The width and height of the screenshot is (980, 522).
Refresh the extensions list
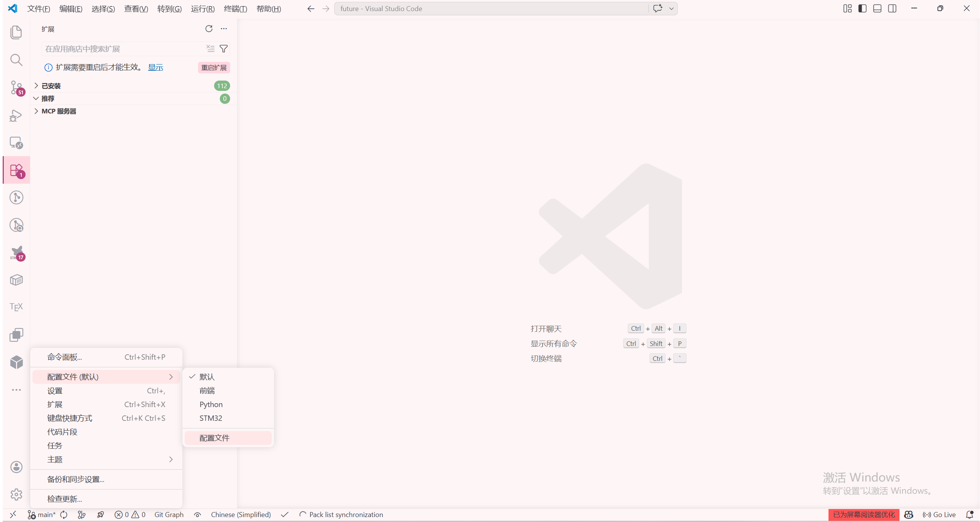coord(209,29)
